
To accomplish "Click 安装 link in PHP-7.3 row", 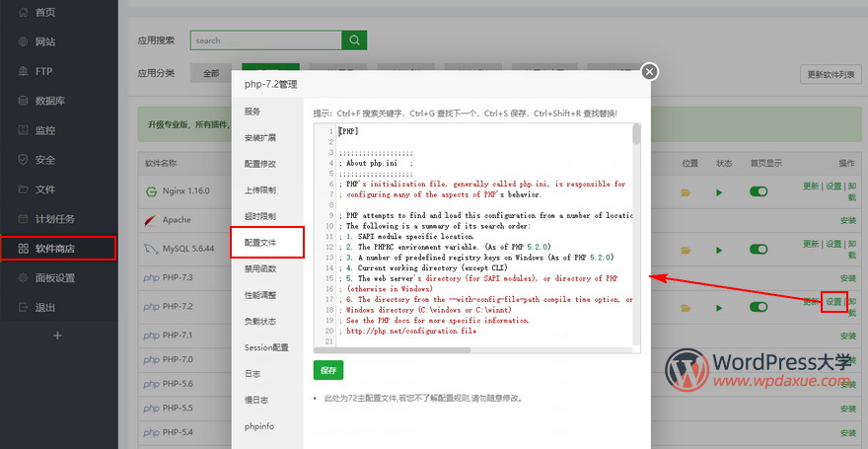I will pyautogui.click(x=847, y=278).
